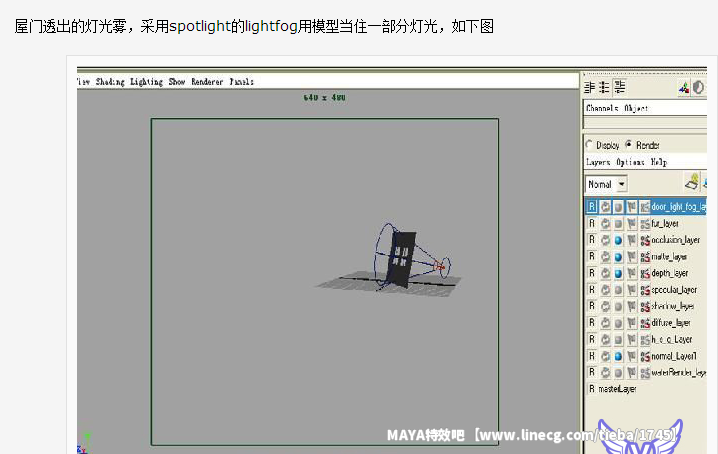Screen dimensions: 718x454
Task: Click settings icon on occlusion_layer row
Action: click(x=645, y=240)
